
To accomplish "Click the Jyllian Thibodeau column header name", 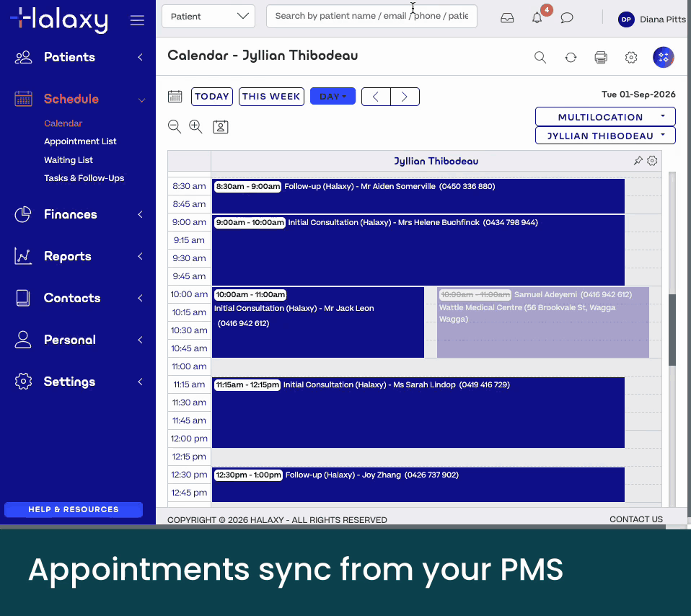I will pyautogui.click(x=436, y=161).
